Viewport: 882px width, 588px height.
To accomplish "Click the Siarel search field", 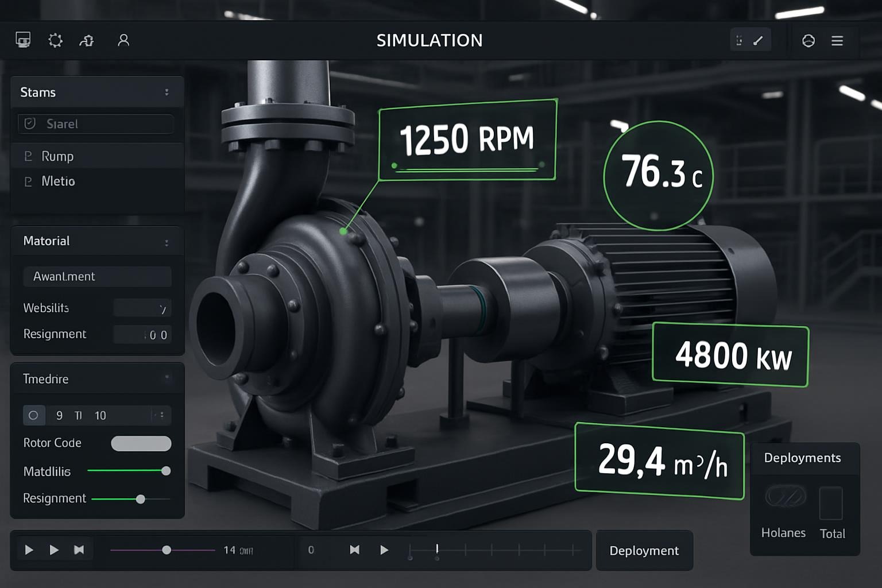I will (x=96, y=124).
